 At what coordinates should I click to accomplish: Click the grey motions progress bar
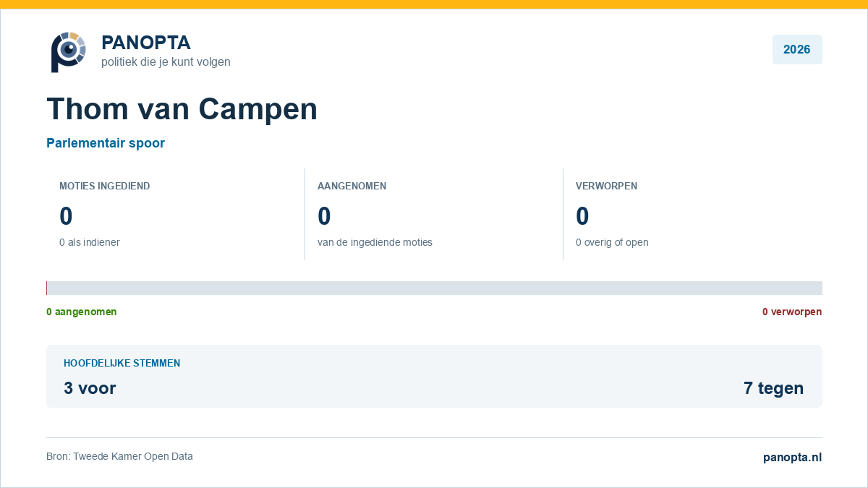434,288
